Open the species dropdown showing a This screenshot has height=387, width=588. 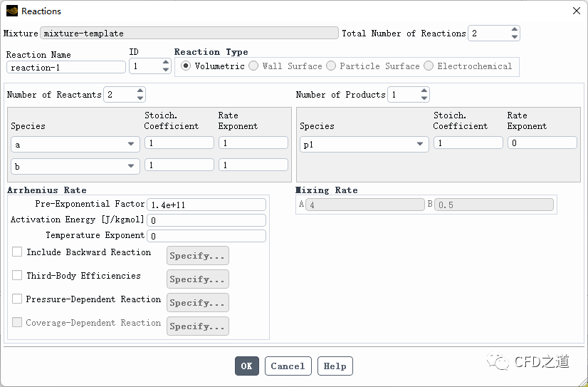[75, 144]
